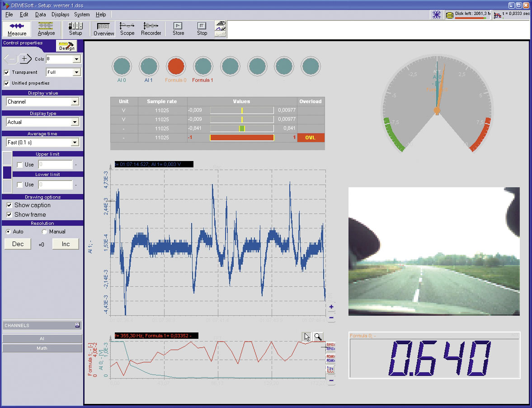The width and height of the screenshot is (532, 408).
Task: Open the Help menu
Action: click(101, 14)
